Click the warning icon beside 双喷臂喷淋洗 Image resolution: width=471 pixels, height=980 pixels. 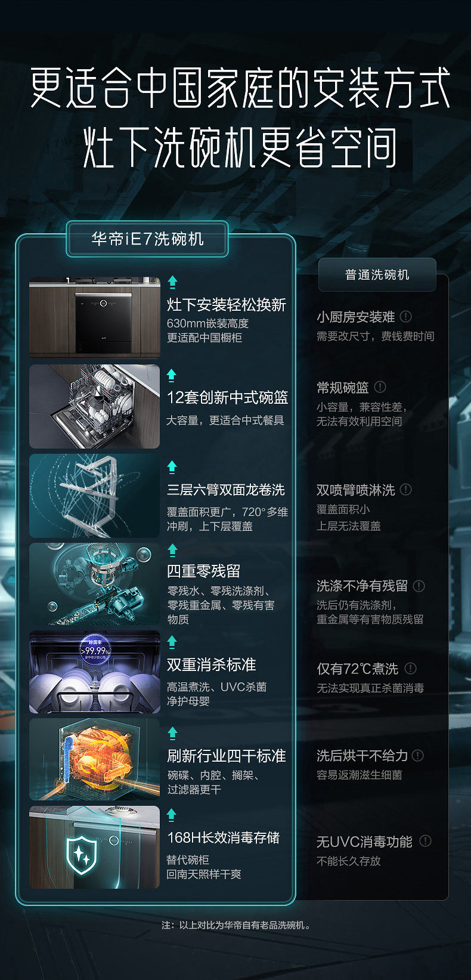pos(406,489)
